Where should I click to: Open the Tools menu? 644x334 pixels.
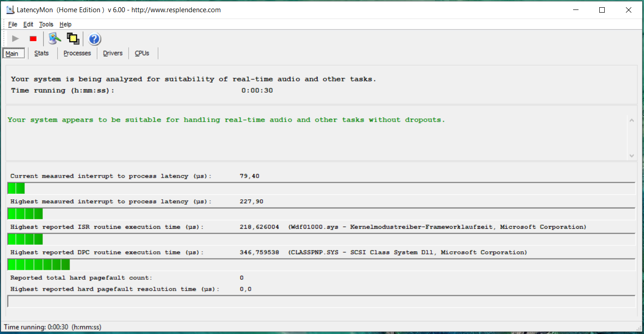(46, 24)
